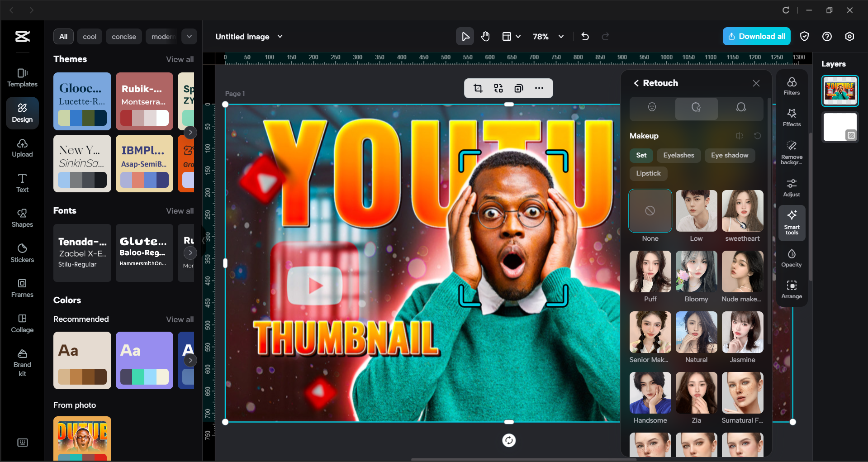Open the shield privacy icon
The height and width of the screenshot is (462, 868).
click(x=804, y=36)
